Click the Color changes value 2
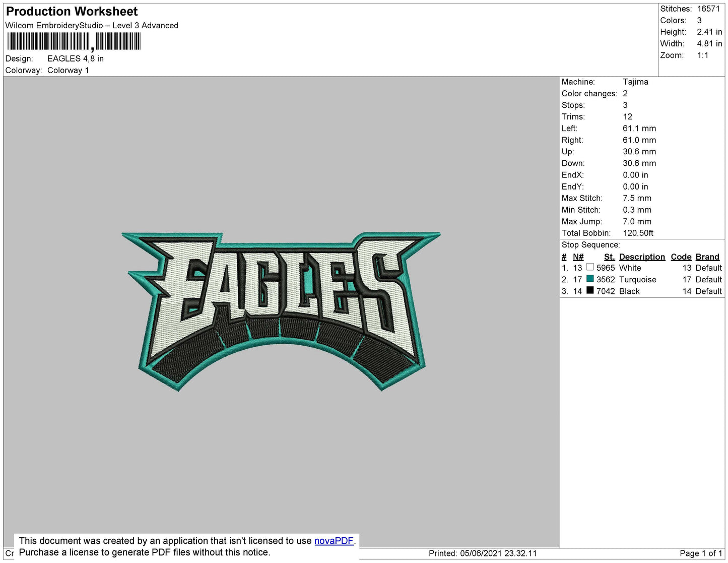 625,93
